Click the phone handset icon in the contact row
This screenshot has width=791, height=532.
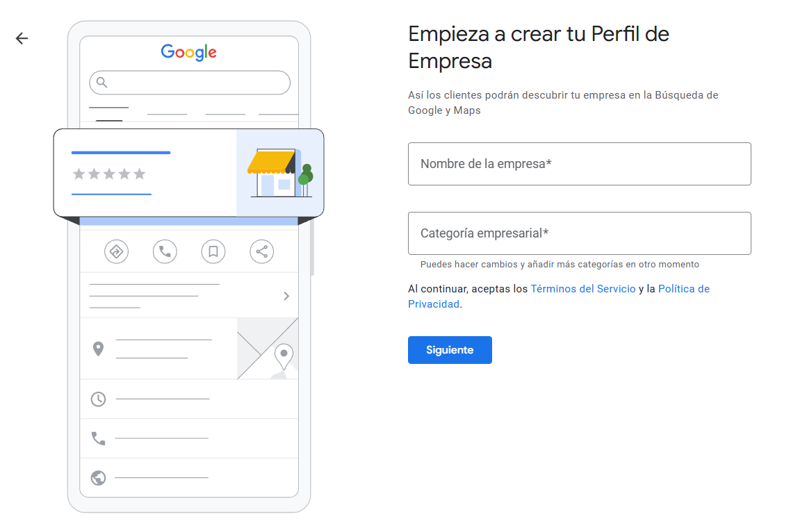(x=99, y=438)
